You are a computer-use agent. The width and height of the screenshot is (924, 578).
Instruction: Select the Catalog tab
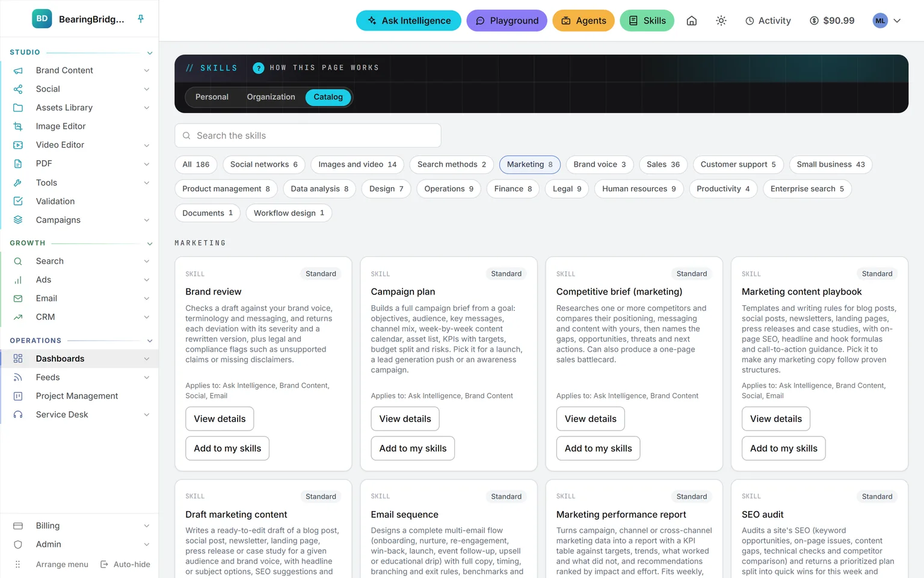tap(328, 97)
